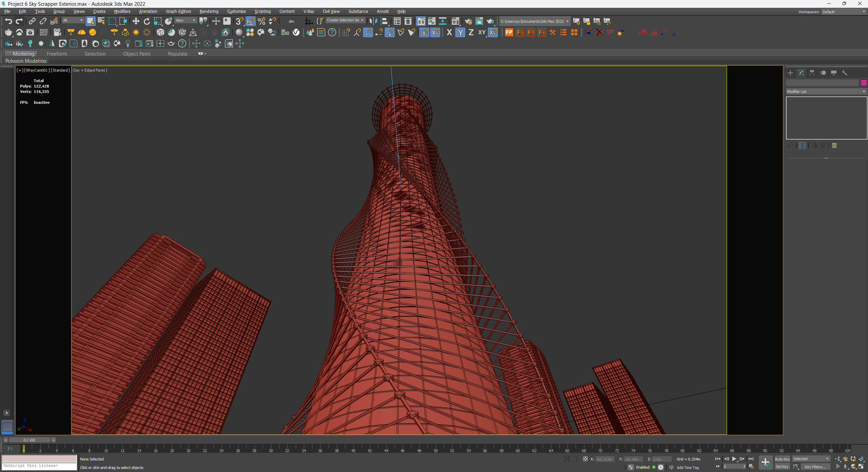
Task: Click Add Time Tag
Action: (688, 467)
